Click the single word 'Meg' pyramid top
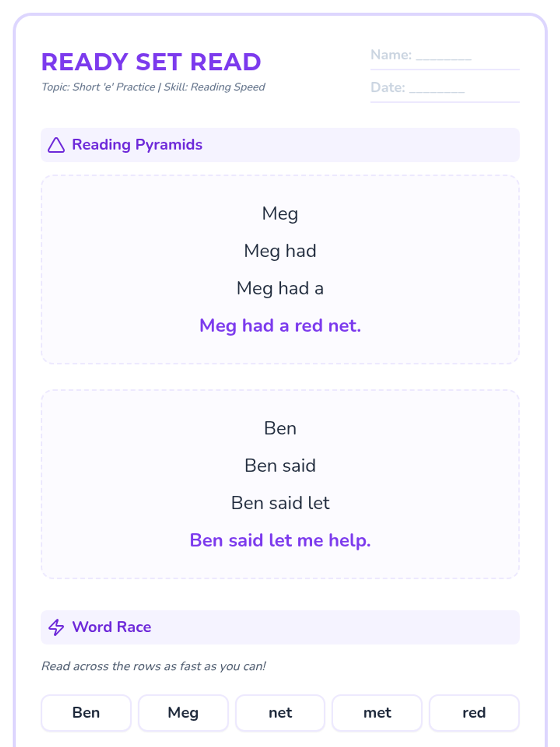Viewport: 560px width, 747px height. (280, 214)
